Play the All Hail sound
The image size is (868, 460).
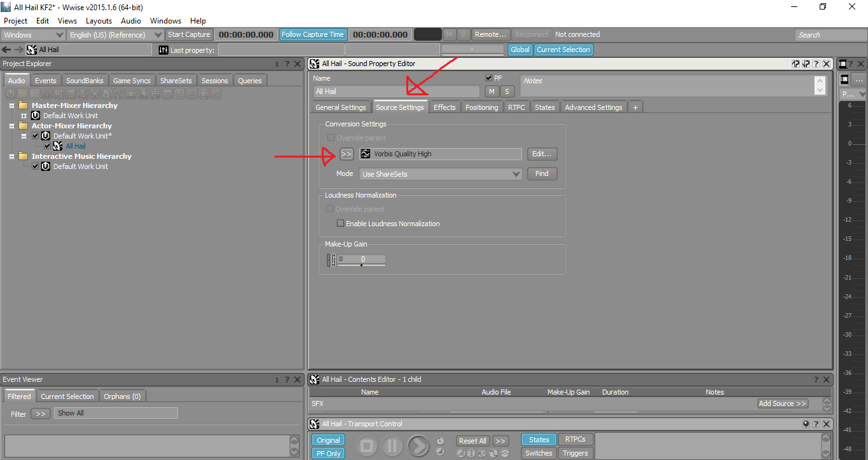[418, 446]
